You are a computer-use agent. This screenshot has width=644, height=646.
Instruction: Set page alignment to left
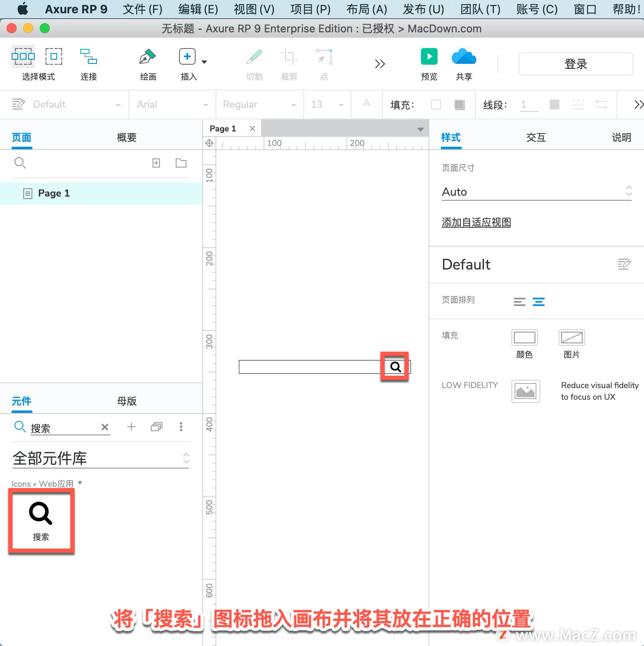coord(520,302)
